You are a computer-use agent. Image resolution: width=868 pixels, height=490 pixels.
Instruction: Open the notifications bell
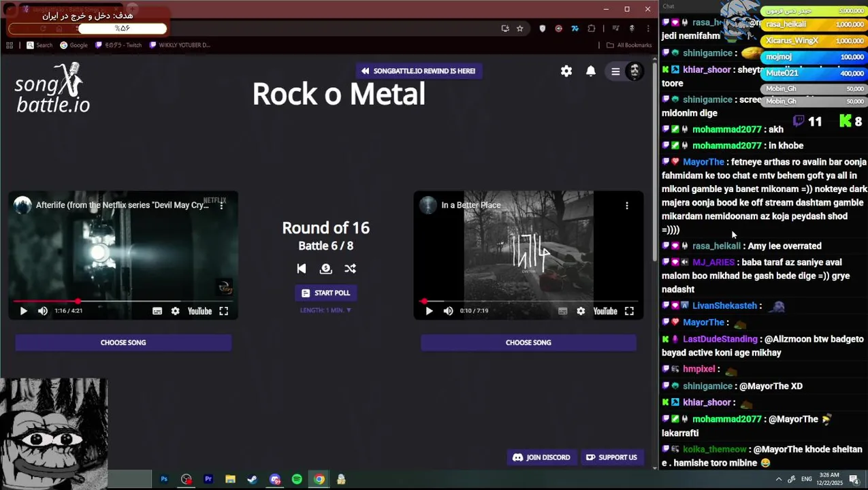point(591,71)
